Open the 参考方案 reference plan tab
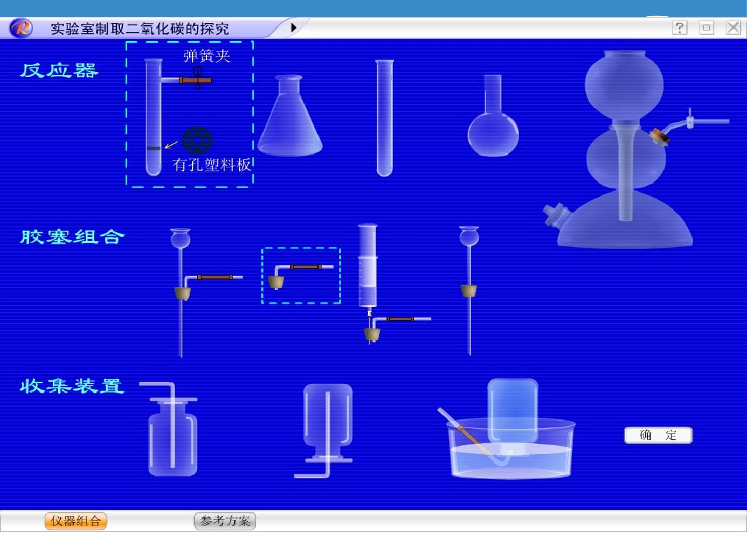The image size is (747, 560). [225, 521]
